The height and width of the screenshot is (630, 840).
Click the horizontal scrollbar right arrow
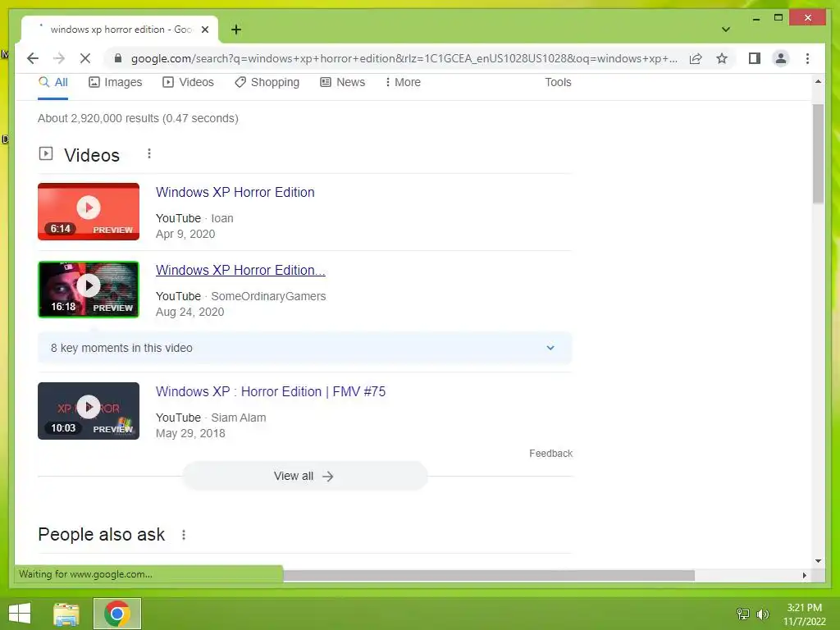(x=804, y=575)
